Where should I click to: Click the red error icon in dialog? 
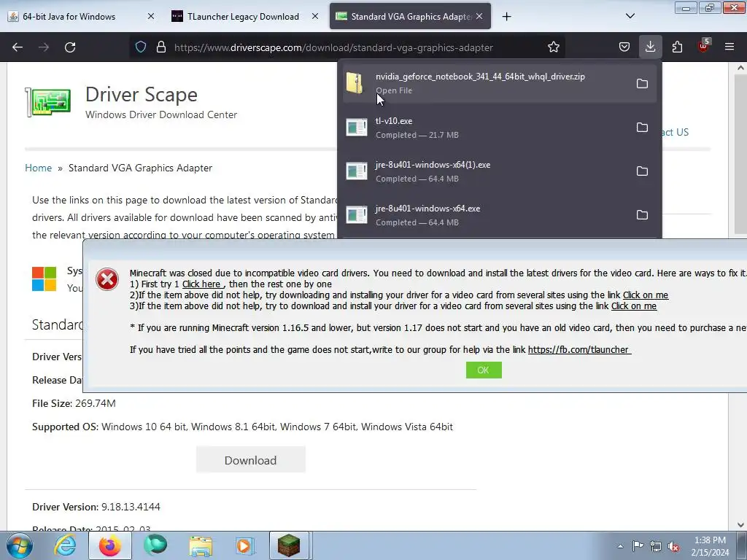click(107, 279)
